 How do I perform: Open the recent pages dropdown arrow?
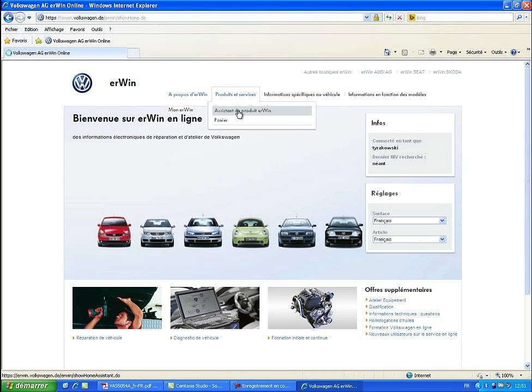[29, 17]
